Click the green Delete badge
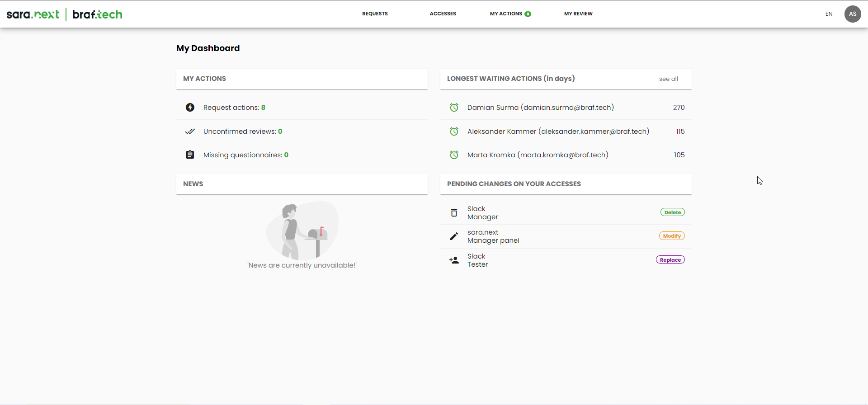 tap(672, 212)
